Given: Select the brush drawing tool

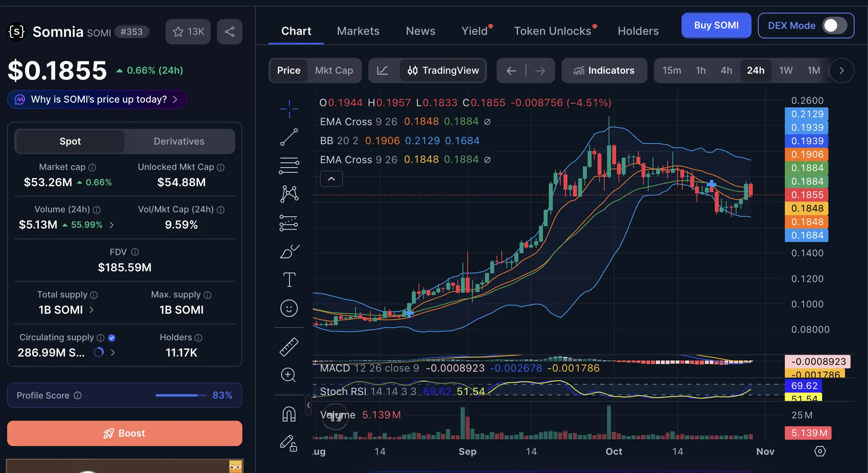Looking at the screenshot, I should pos(289,251).
